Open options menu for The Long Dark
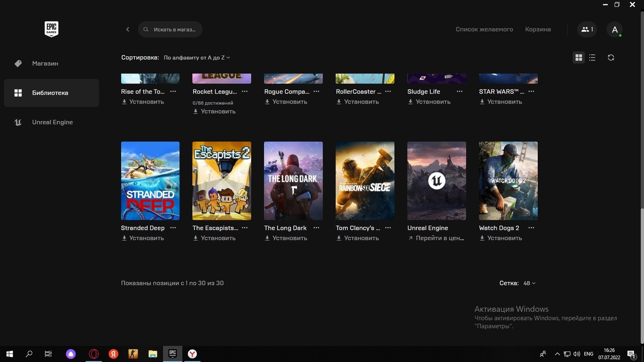The image size is (644, 362). (316, 228)
